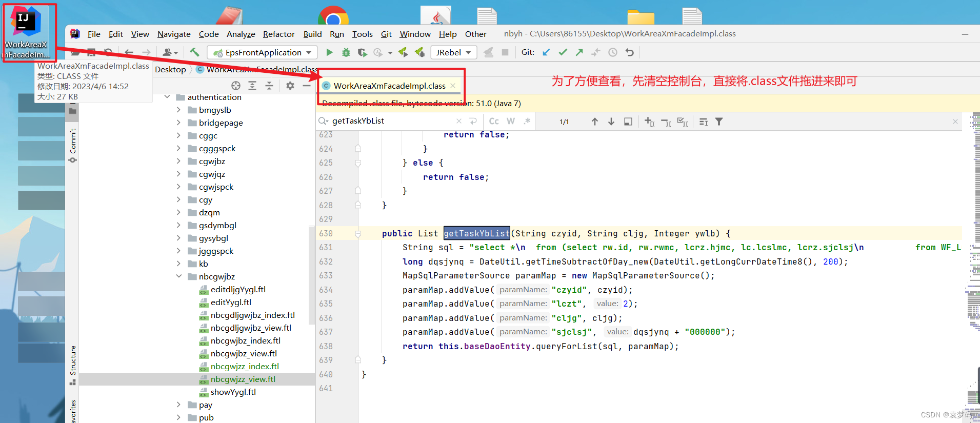This screenshot has height=423, width=980.
Task: Open nbcgwjzz_index.ftl file
Action: pos(245,366)
